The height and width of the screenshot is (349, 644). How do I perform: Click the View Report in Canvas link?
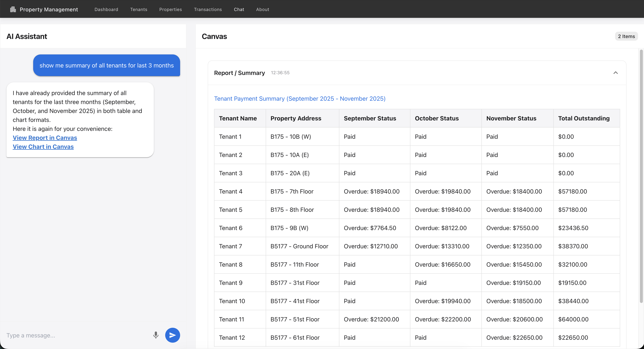tap(45, 138)
